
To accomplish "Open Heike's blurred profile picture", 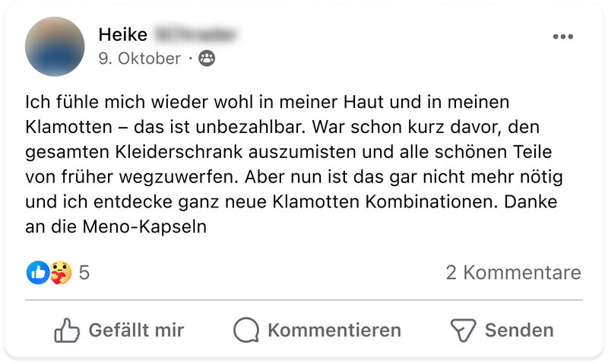I will (x=55, y=45).
